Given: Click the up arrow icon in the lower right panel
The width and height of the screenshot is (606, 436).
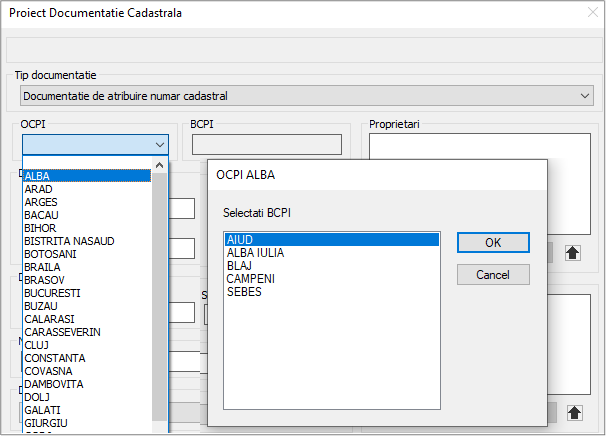Looking at the screenshot, I should pyautogui.click(x=573, y=412).
